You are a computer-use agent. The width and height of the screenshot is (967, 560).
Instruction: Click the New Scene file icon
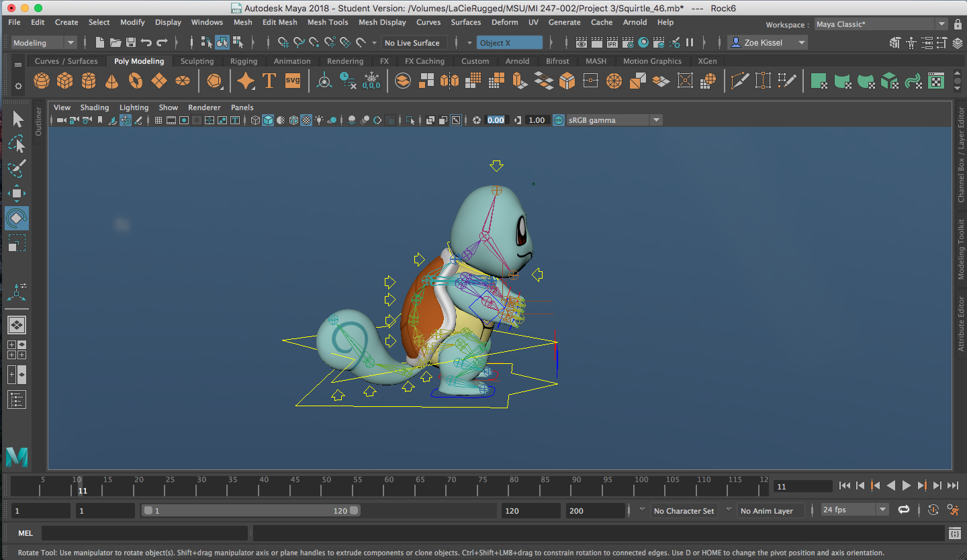tap(99, 42)
